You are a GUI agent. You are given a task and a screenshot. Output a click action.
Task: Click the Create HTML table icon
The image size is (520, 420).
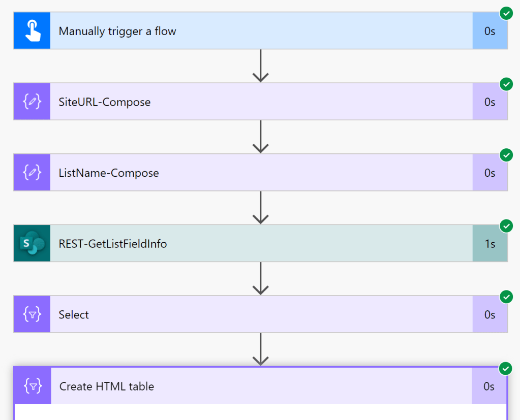click(x=33, y=386)
